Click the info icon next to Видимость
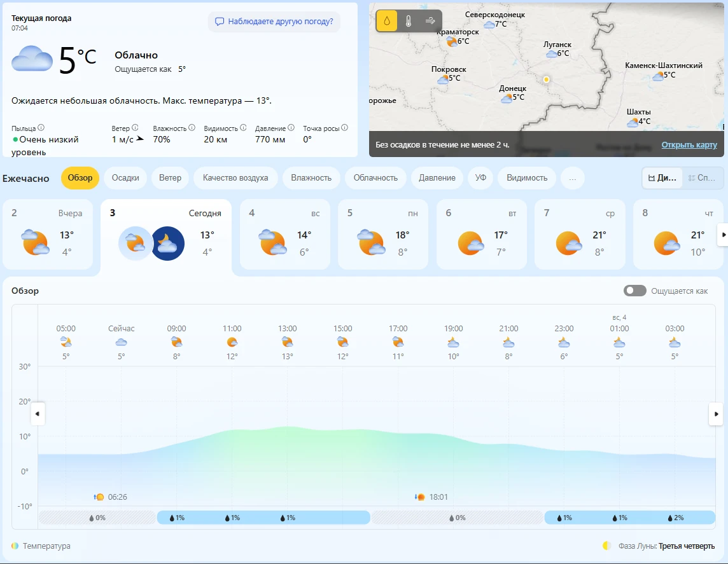Screen dimensions: 728x564 pyautogui.click(x=243, y=128)
